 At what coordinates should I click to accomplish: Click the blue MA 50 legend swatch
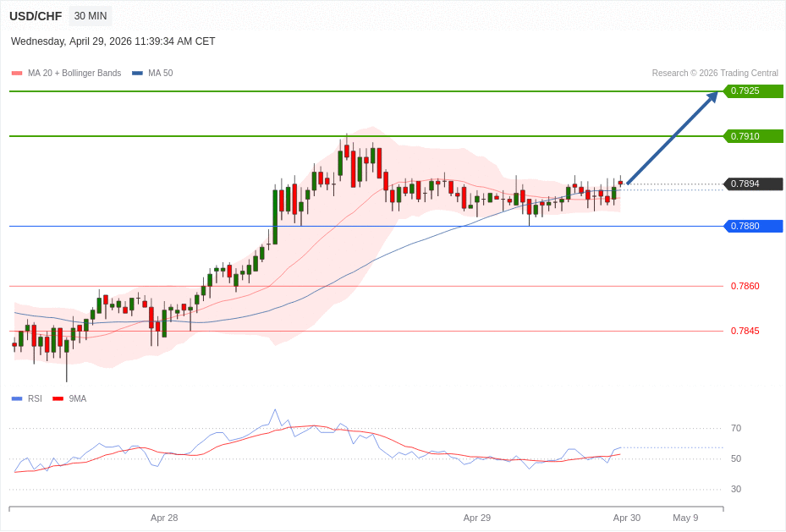[x=137, y=74]
